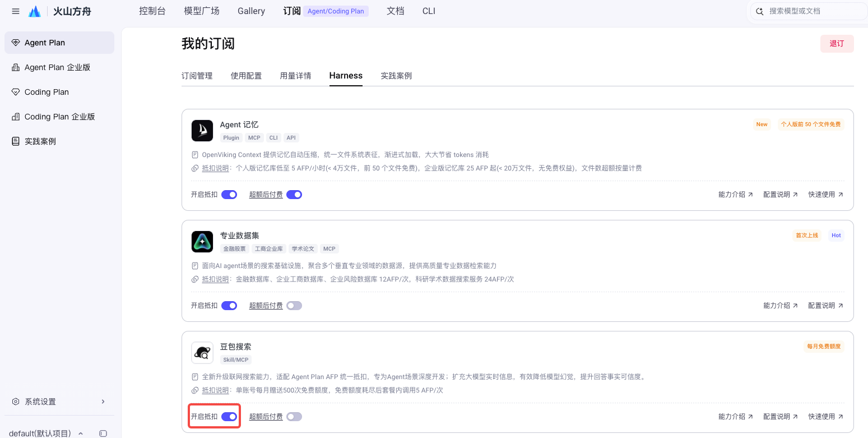Image resolution: width=868 pixels, height=438 pixels.
Task: Click the New badge on Agent 记忆
Action: (x=762, y=125)
